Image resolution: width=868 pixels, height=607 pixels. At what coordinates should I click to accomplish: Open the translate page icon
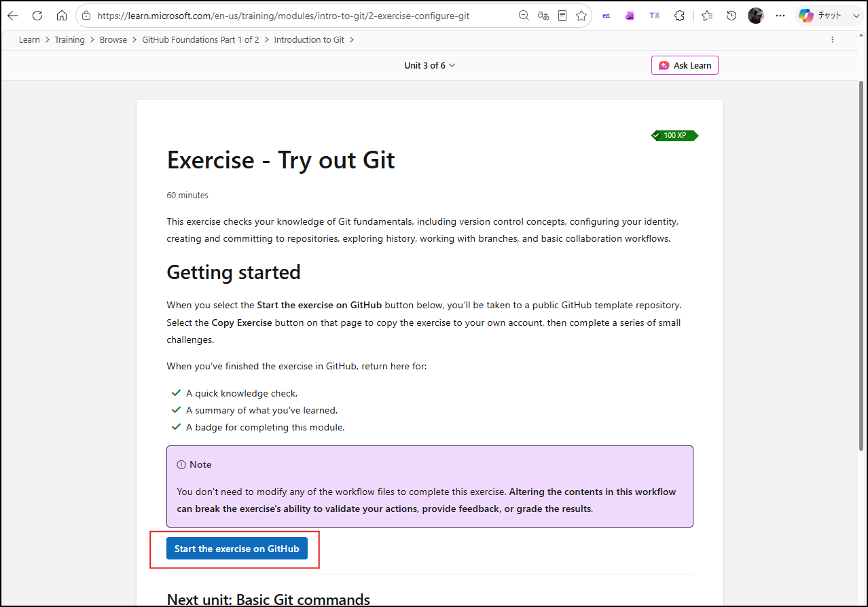pyautogui.click(x=543, y=16)
